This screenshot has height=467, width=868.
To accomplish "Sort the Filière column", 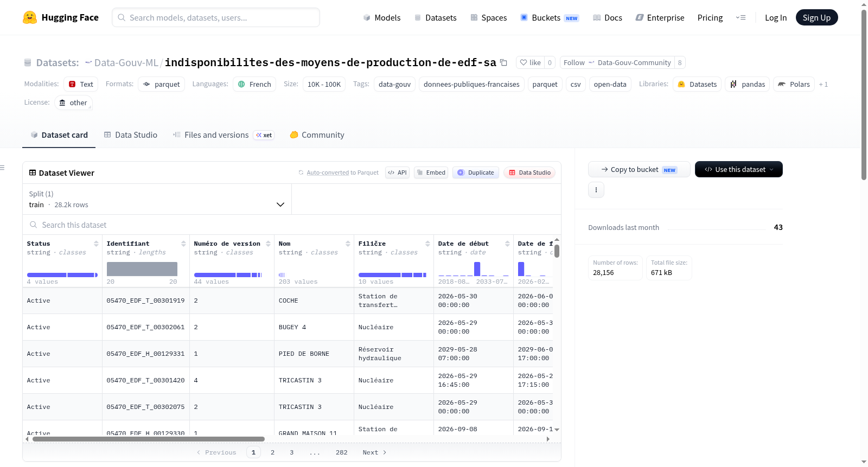I will 427,244.
